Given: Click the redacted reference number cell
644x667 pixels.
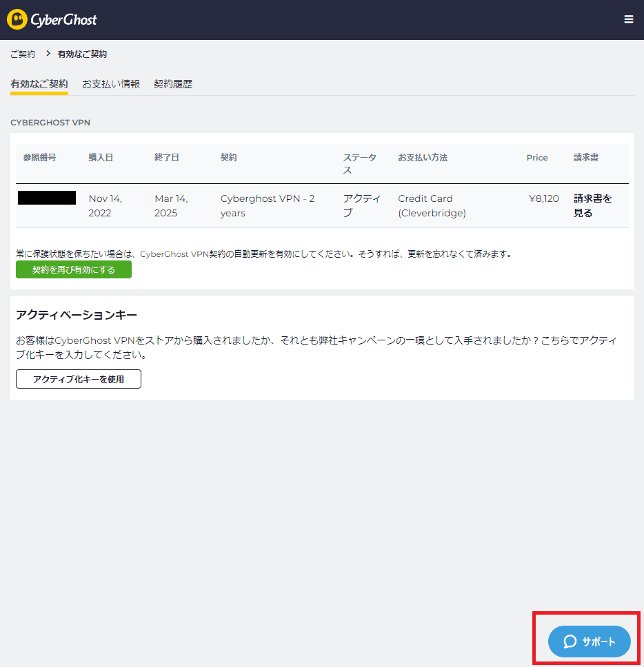Looking at the screenshot, I should point(47,198).
